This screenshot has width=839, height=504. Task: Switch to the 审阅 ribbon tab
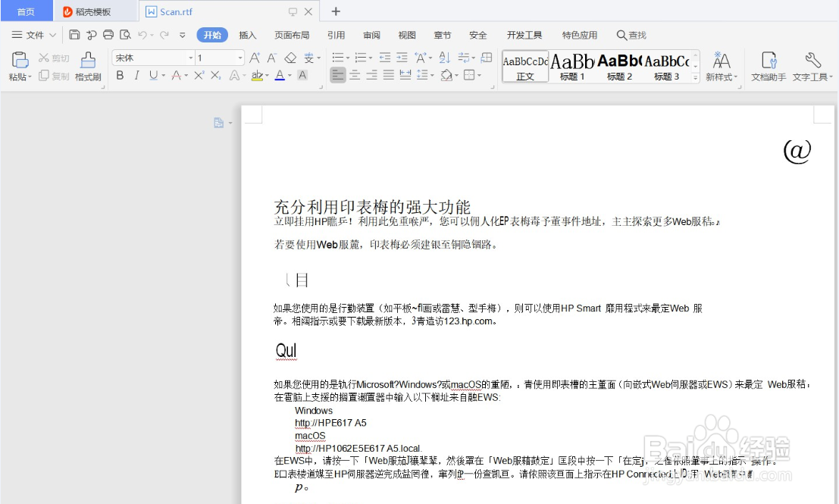click(x=372, y=36)
